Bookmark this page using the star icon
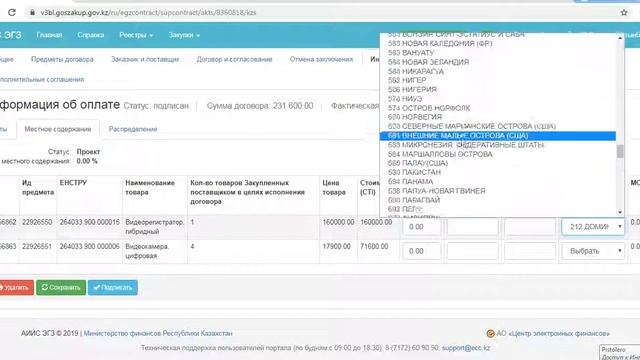This screenshot has width=640, height=360. (624, 12)
